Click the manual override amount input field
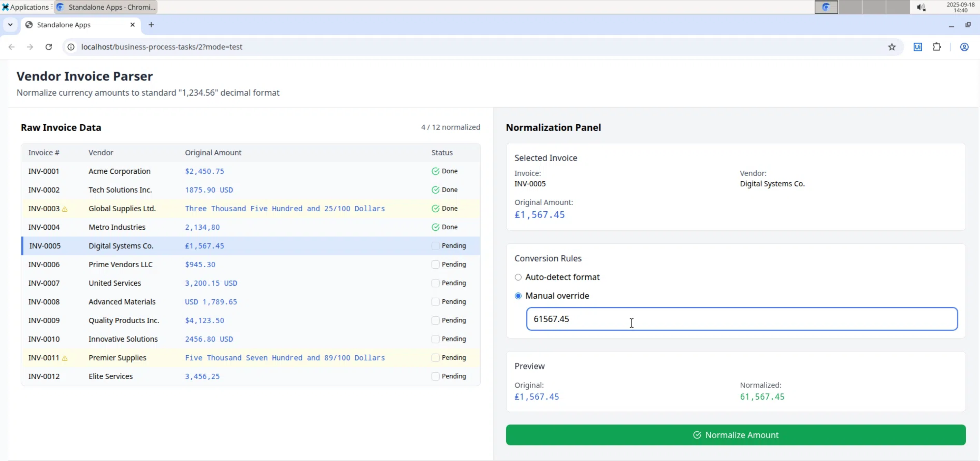Screen dimensions: 980x461 (742, 319)
